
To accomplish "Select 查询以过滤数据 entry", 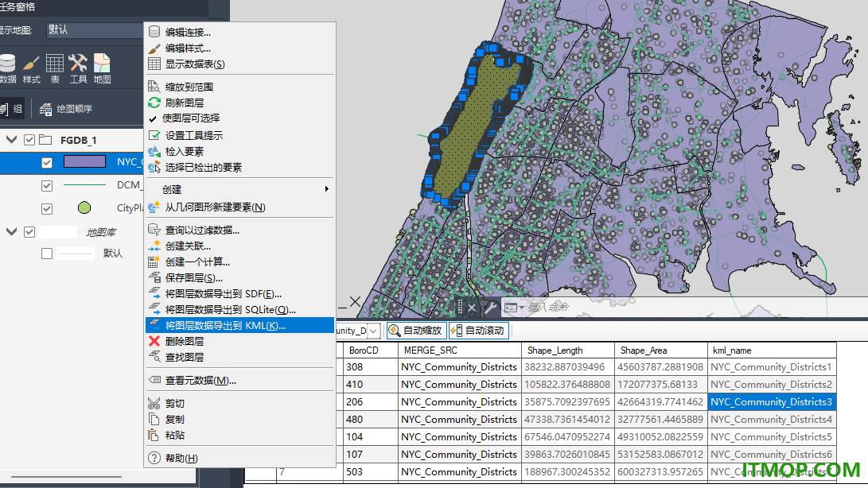I will [239, 230].
